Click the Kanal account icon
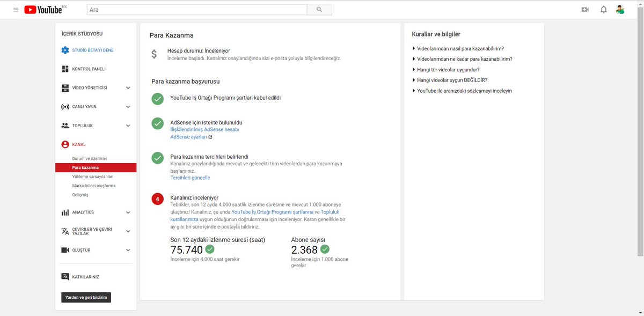The width and height of the screenshot is (644, 316). [65, 144]
